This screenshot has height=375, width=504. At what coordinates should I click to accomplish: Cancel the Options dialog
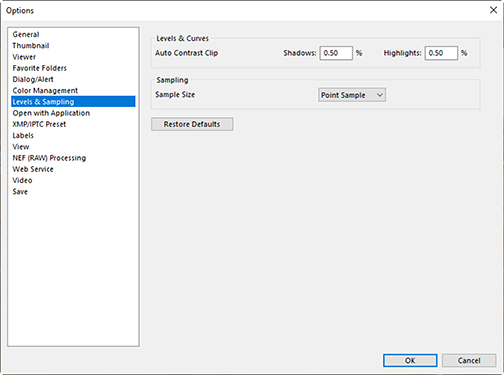tap(469, 360)
